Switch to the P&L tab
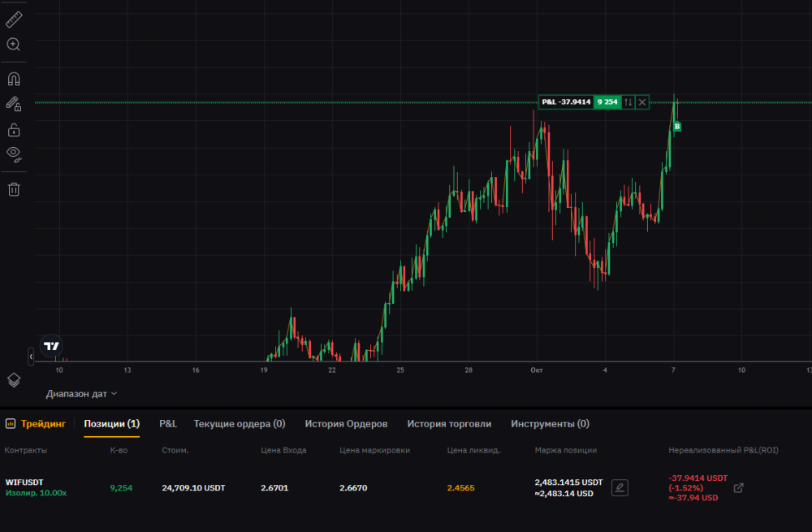The height and width of the screenshot is (532, 812). tap(168, 424)
